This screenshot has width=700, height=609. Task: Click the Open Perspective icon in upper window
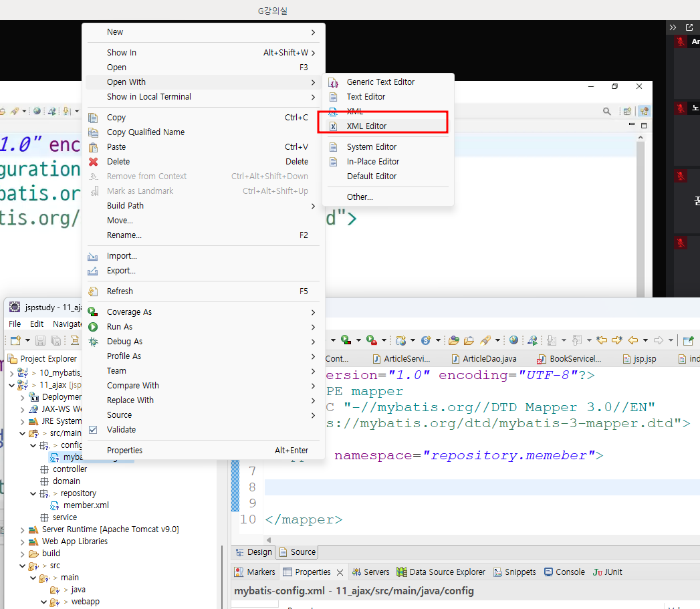pos(627,111)
